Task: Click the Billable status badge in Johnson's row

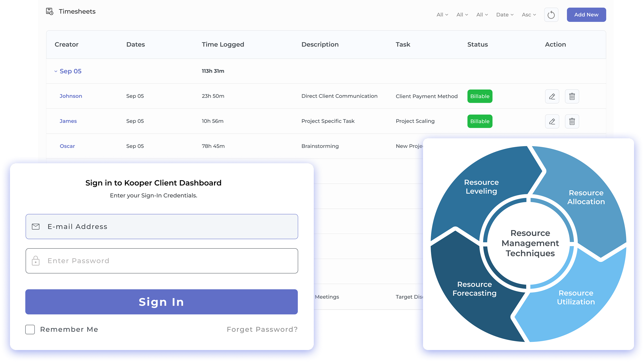Action: tap(480, 96)
